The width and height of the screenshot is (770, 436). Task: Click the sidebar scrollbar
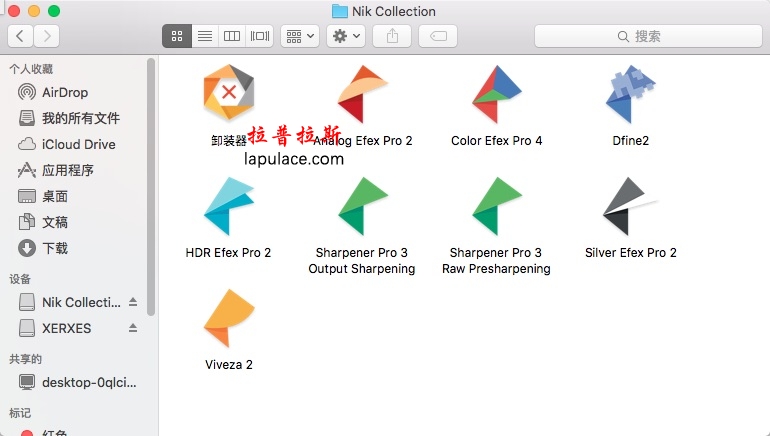tap(151, 187)
